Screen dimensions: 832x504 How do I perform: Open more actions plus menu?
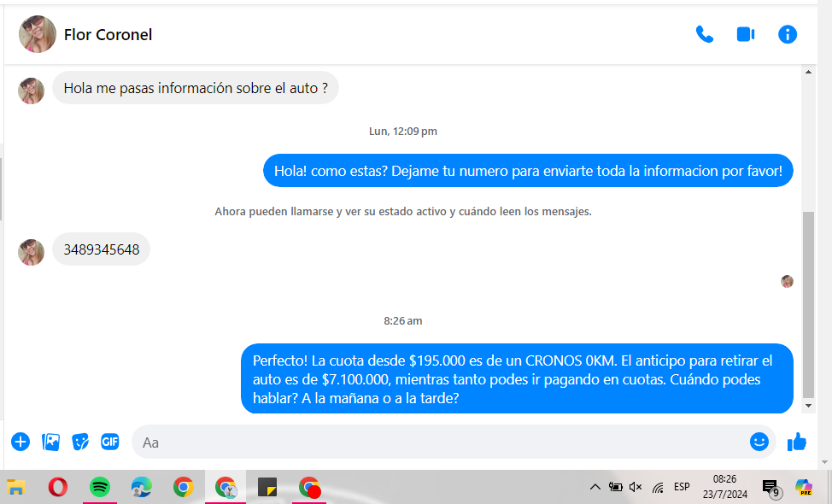[x=21, y=442]
